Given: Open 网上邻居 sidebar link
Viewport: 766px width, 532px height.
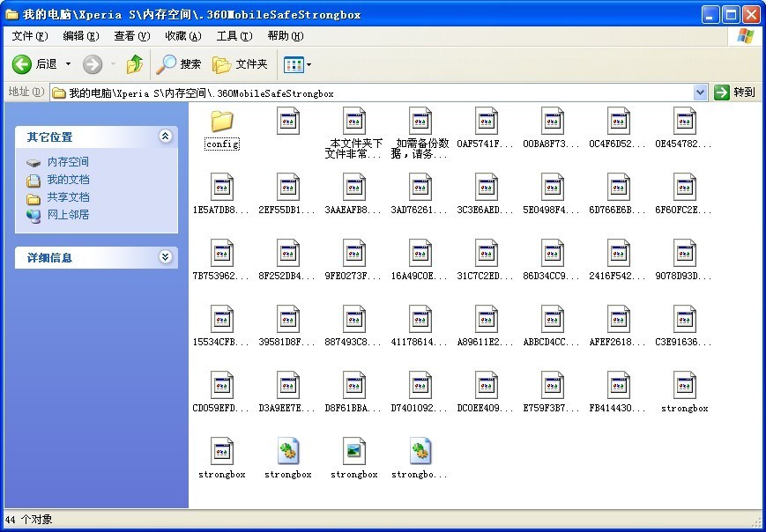Looking at the screenshot, I should click(68, 215).
